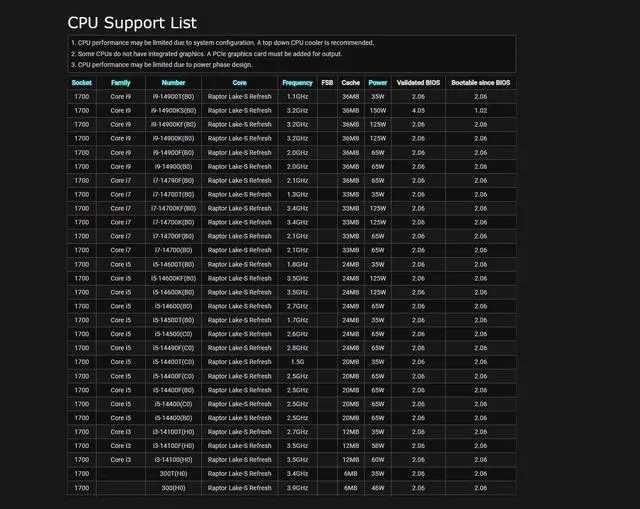Select the Cache column header
Screen dimensions: 640x509
point(350,82)
